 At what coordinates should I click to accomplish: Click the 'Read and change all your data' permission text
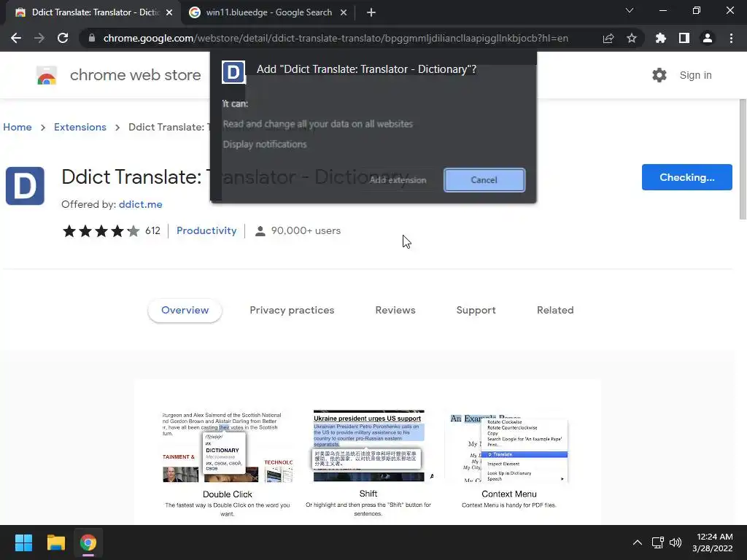[318, 124]
